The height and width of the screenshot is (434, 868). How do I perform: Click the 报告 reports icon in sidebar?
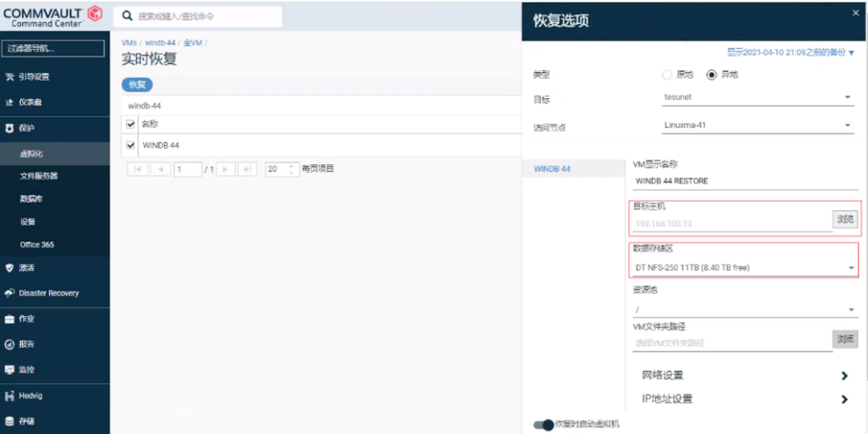pyautogui.click(x=9, y=344)
